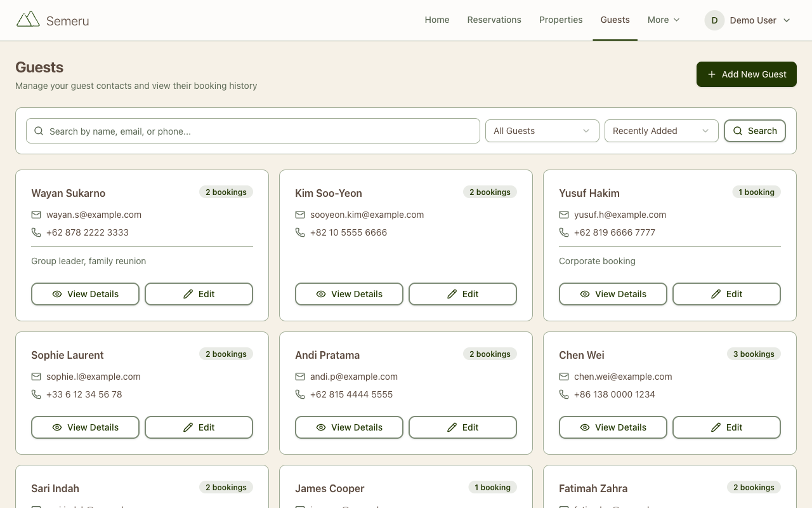Go to the Home tab
The height and width of the screenshot is (508, 812).
(437, 20)
